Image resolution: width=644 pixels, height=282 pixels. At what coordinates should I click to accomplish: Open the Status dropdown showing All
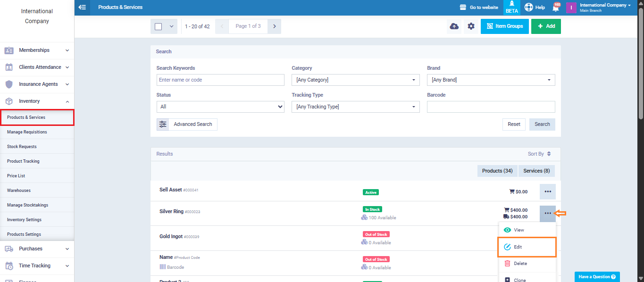pos(220,107)
